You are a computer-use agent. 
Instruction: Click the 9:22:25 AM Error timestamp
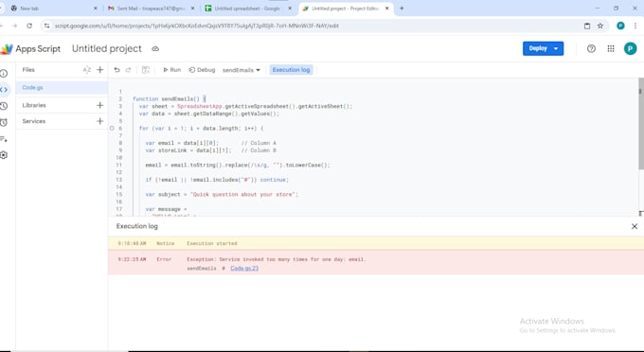click(132, 259)
